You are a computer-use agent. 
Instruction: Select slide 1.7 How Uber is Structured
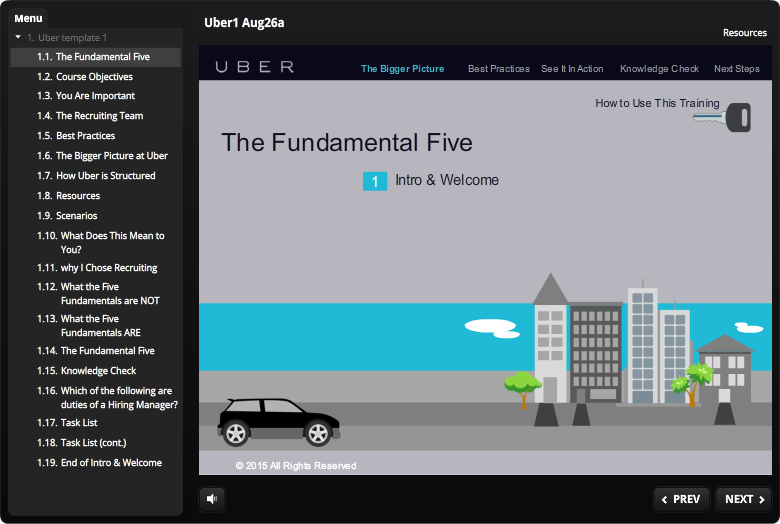click(96, 176)
